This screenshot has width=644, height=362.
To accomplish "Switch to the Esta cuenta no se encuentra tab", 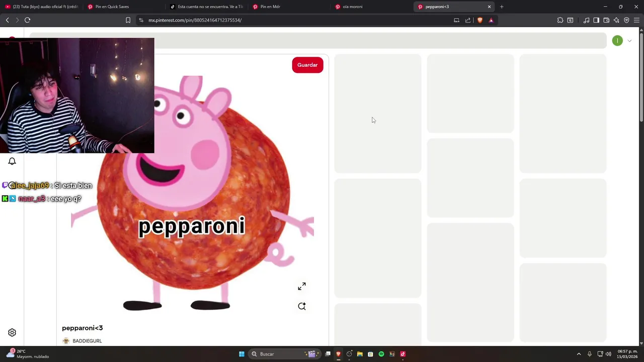I will pyautogui.click(x=207, y=7).
